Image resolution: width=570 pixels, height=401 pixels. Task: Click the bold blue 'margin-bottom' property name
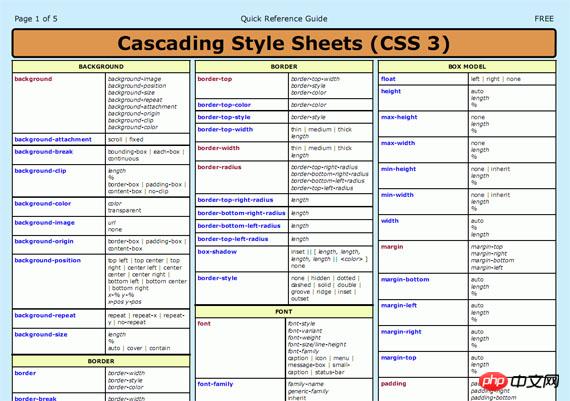pyautogui.click(x=405, y=279)
